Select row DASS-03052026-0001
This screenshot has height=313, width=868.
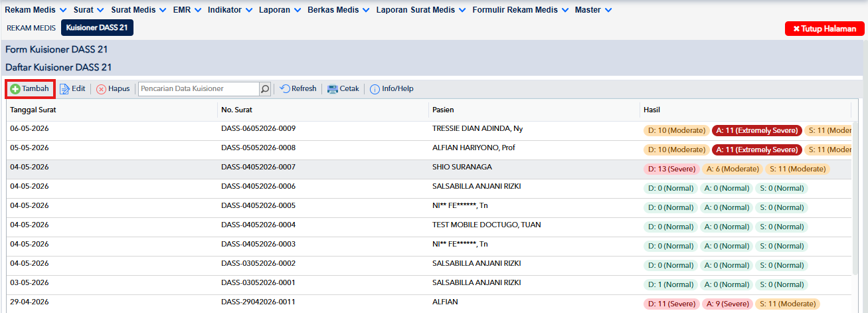coord(429,284)
